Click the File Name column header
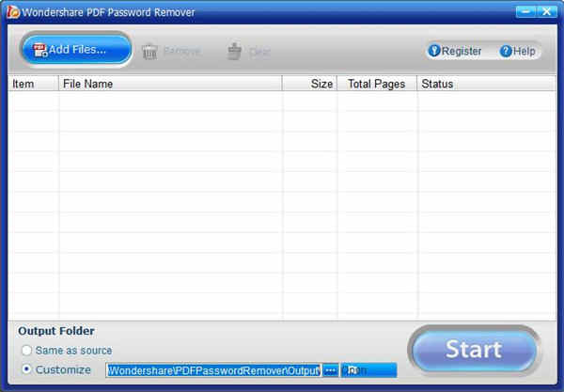Viewport: 564px width, 392px height. coord(170,84)
